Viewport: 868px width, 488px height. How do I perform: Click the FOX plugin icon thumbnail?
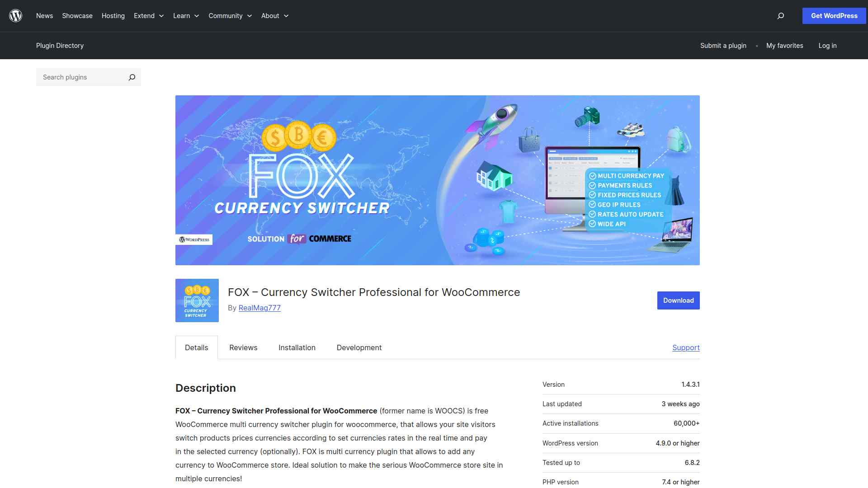[x=197, y=300]
